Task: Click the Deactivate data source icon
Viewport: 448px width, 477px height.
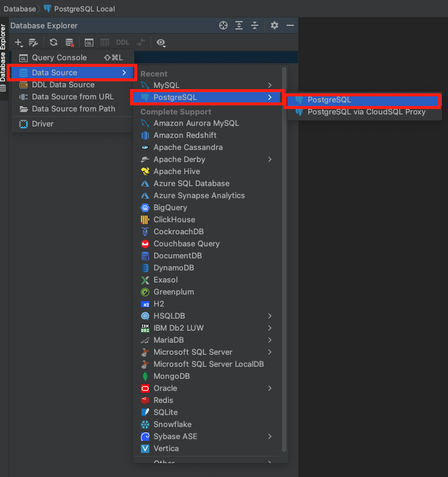Action: click(70, 43)
